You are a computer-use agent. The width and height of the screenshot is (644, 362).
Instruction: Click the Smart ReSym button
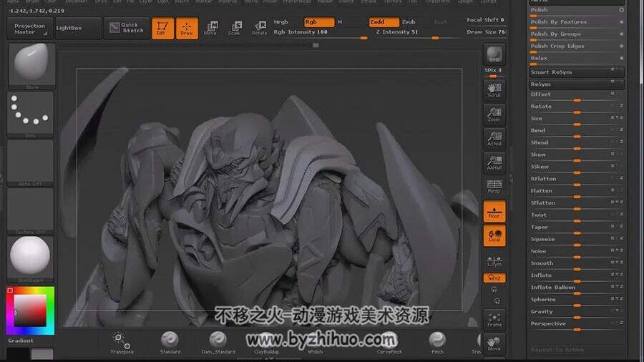point(577,72)
